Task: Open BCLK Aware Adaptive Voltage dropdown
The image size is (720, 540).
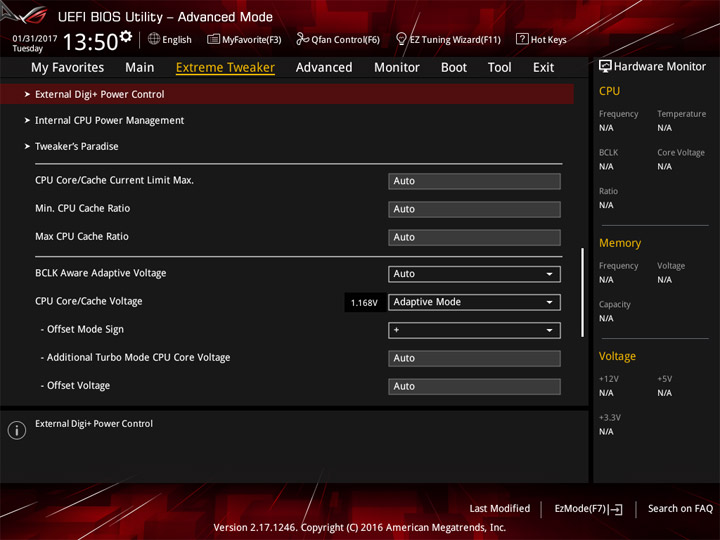Action: [474, 274]
